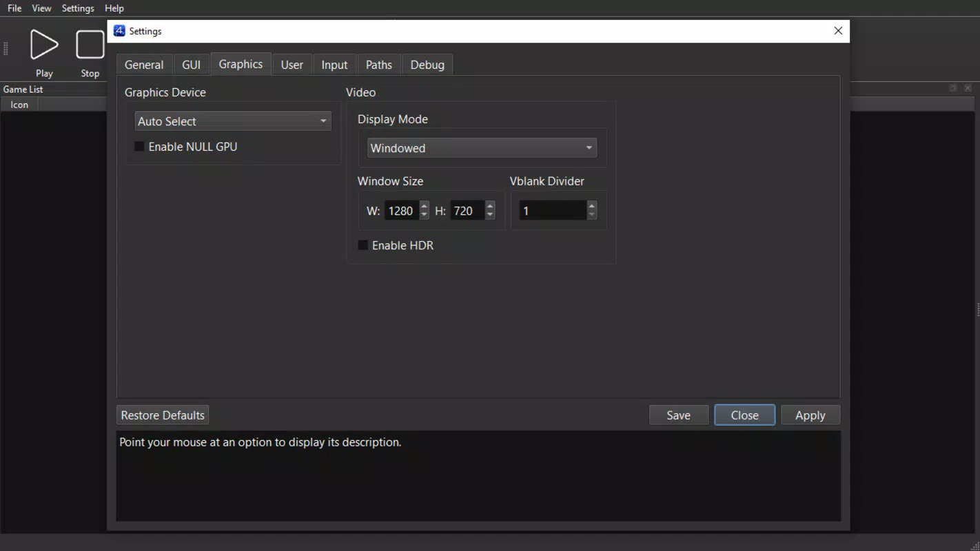Open the Help menu
This screenshot has height=551, width=980.
click(x=114, y=8)
